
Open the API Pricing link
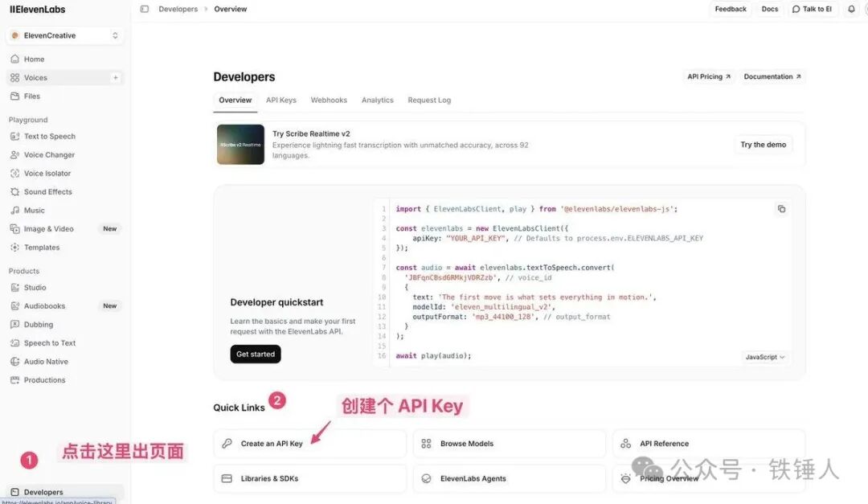[708, 77]
